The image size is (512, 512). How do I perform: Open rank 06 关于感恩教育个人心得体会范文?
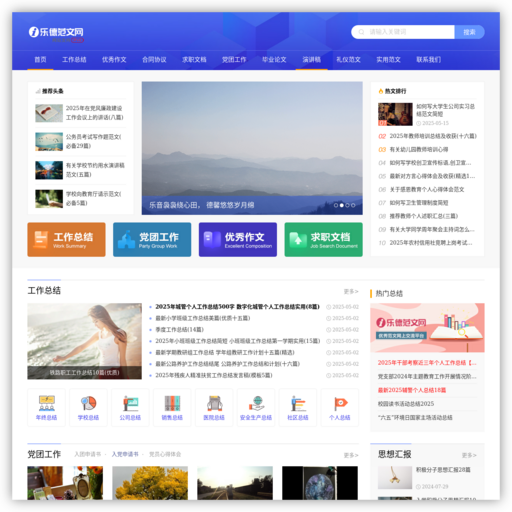coord(427,189)
